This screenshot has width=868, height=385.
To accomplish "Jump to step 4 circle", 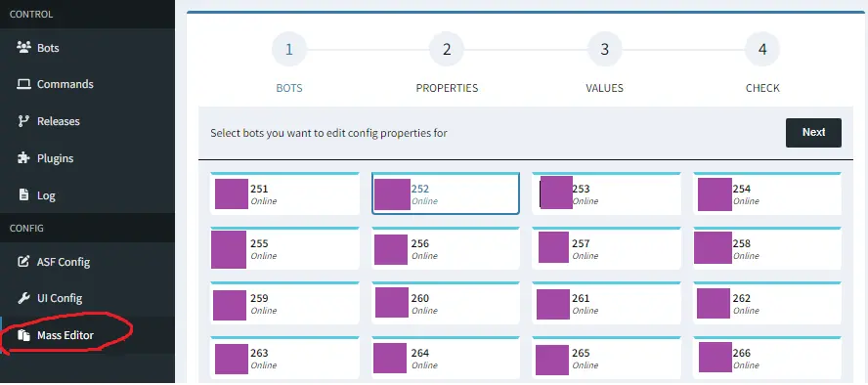I will point(762,49).
